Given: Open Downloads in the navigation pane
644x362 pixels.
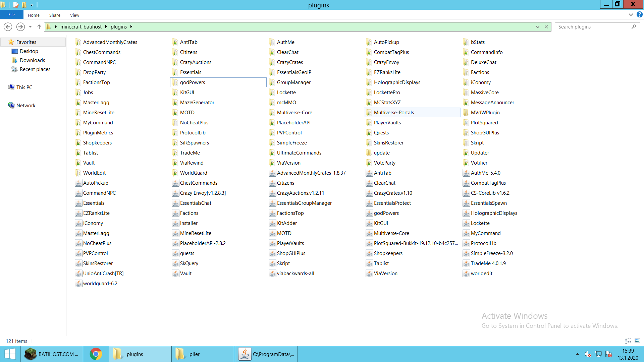Looking at the screenshot, I should (32, 60).
